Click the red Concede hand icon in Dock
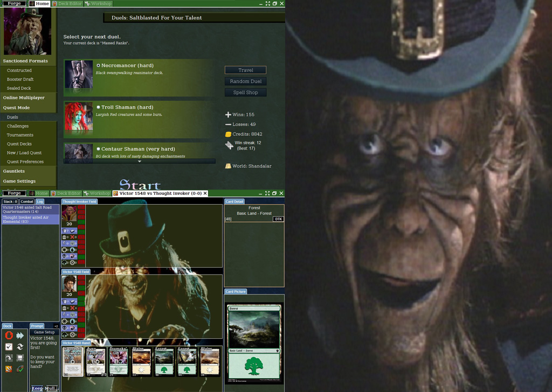This screenshot has height=392, width=552. [x=9, y=335]
